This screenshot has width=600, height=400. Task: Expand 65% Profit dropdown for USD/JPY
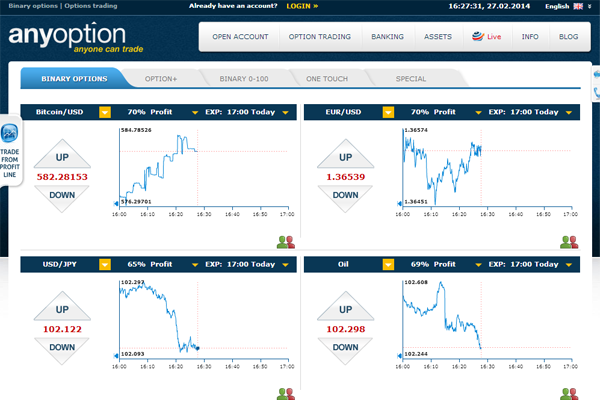pos(195,265)
